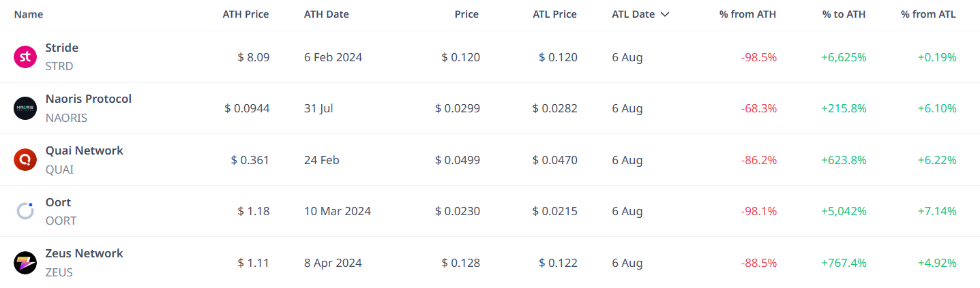Click the Price column header

pyautogui.click(x=466, y=14)
